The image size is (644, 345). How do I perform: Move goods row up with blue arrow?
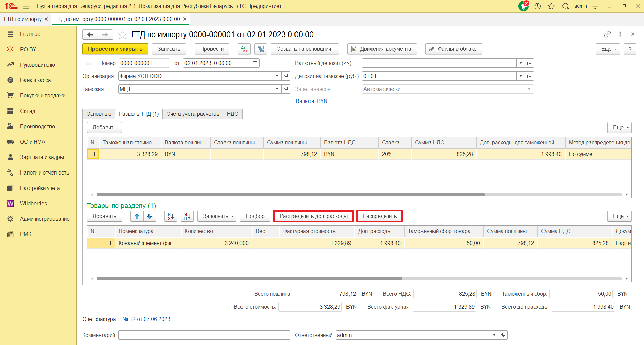[137, 216]
